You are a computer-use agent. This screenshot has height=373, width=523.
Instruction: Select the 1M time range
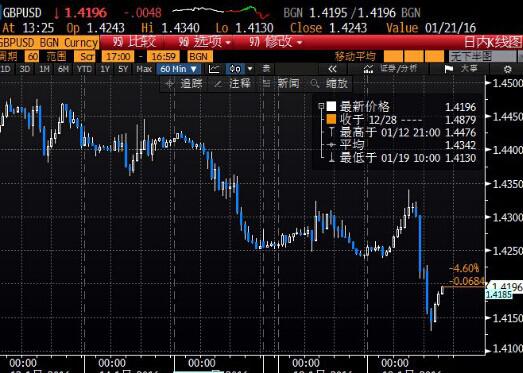[x=44, y=69]
